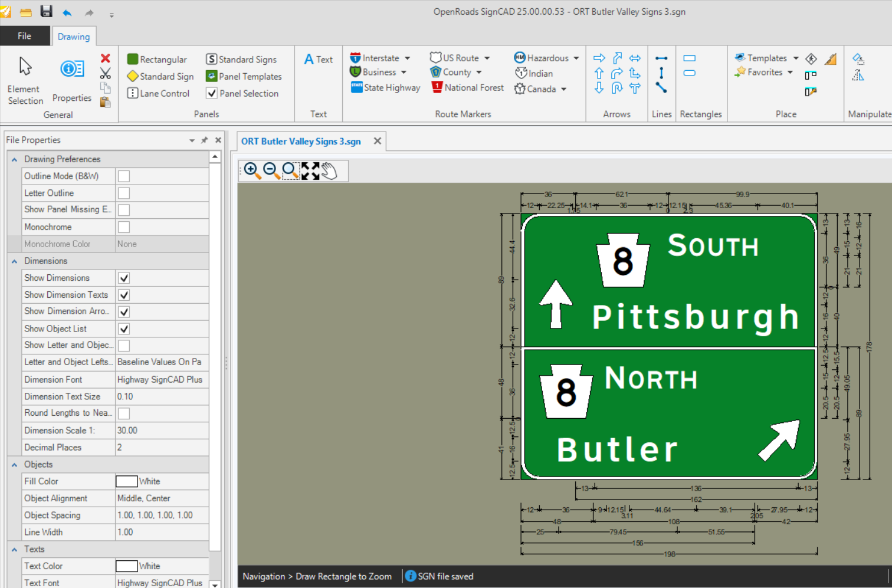
Task: Toggle Show Panel Missing checkbox
Action: pyautogui.click(x=124, y=210)
